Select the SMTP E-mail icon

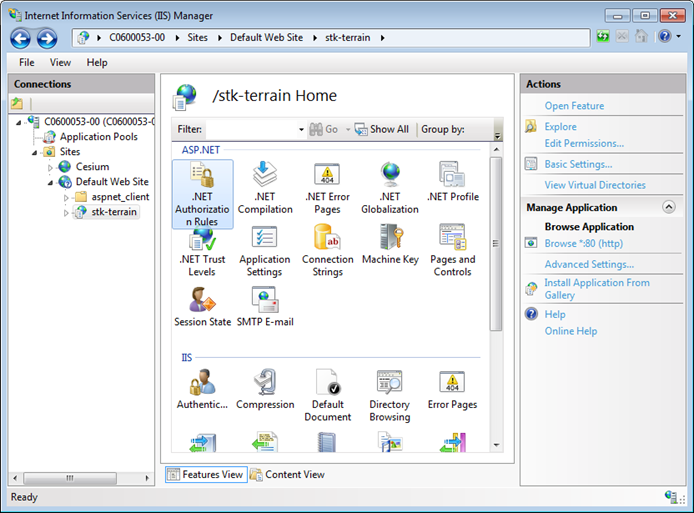[265, 307]
